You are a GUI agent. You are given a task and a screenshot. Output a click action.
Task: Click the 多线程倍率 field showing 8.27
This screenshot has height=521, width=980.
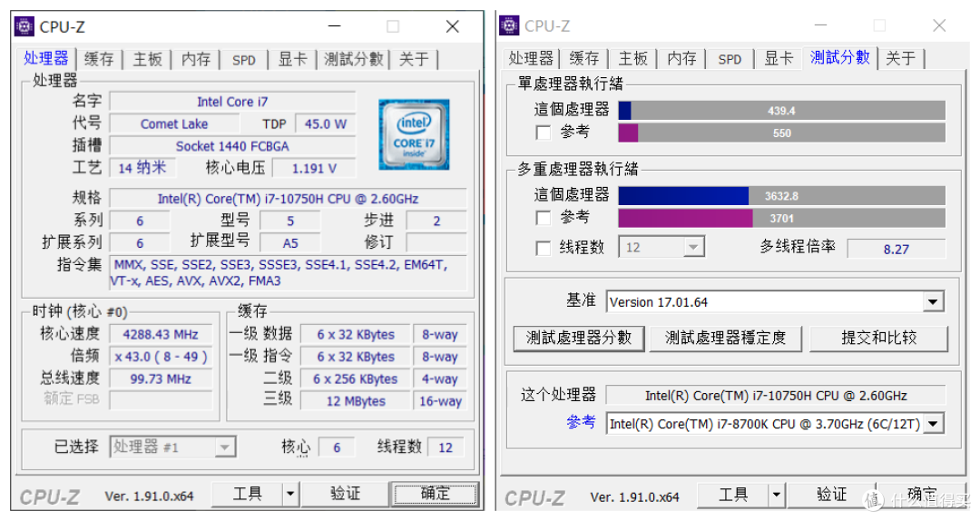pyautogui.click(x=897, y=249)
